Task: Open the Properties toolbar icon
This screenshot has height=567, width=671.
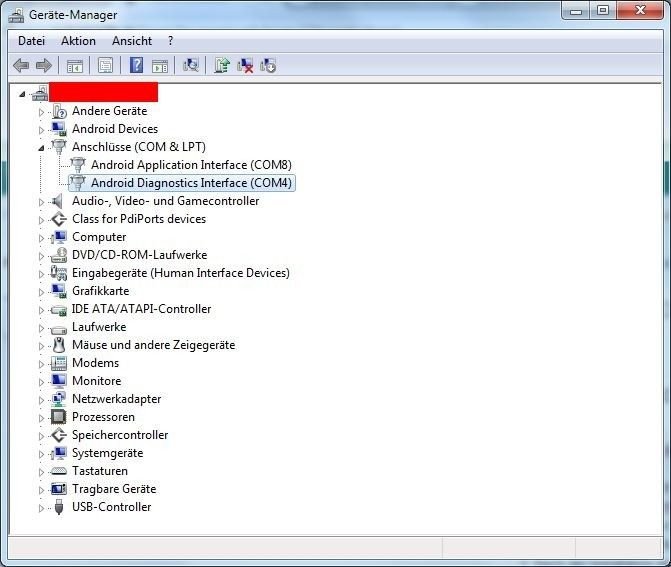Action: pos(105,65)
